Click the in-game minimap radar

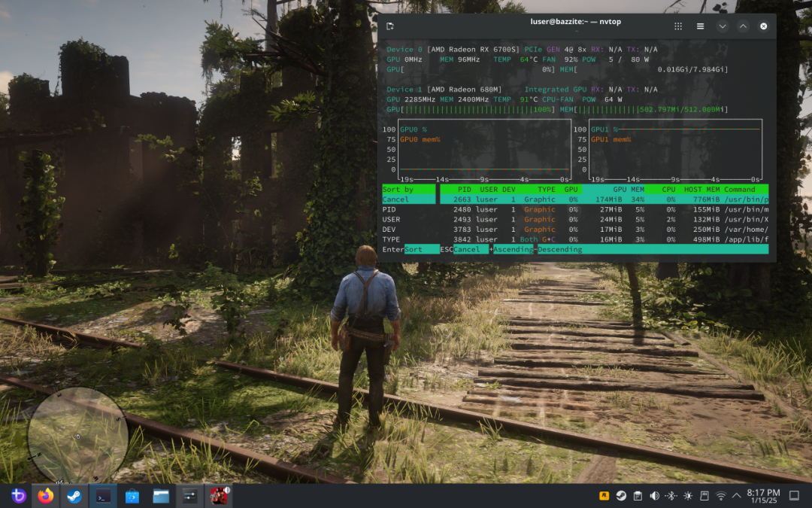pos(77,434)
